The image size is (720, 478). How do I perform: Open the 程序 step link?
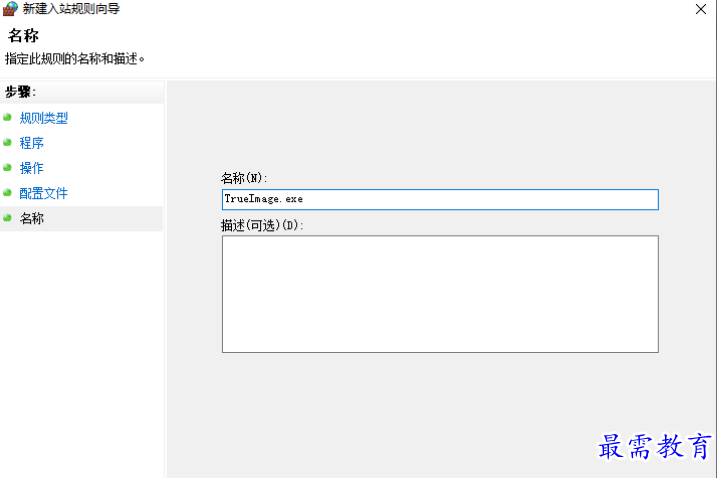32,143
